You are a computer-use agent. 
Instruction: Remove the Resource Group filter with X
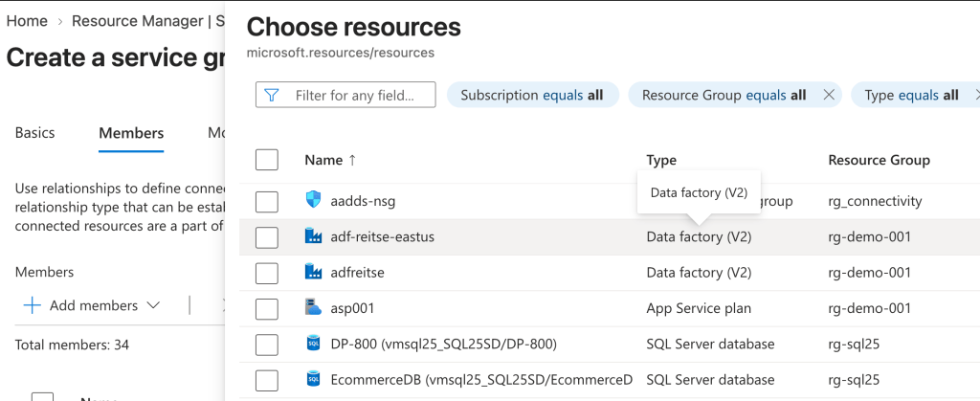coord(829,95)
